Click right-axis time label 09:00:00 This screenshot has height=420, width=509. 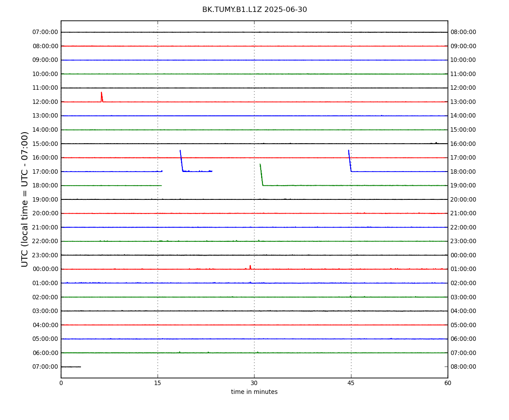tap(463, 46)
